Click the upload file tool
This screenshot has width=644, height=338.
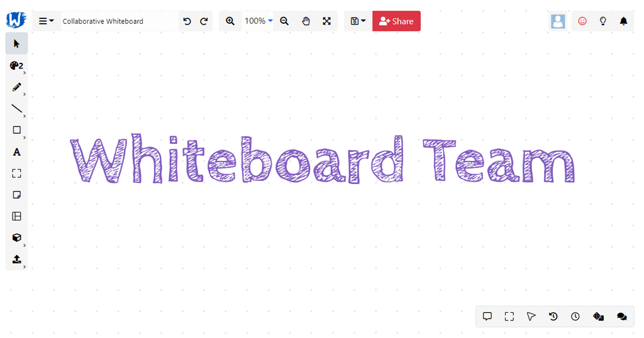(16, 259)
